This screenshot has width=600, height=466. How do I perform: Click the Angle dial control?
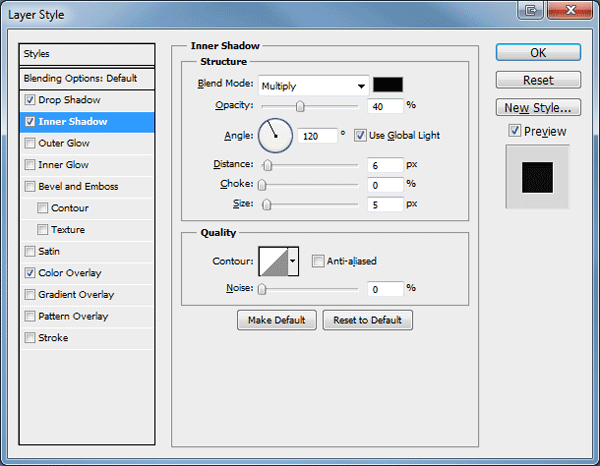coord(276,136)
